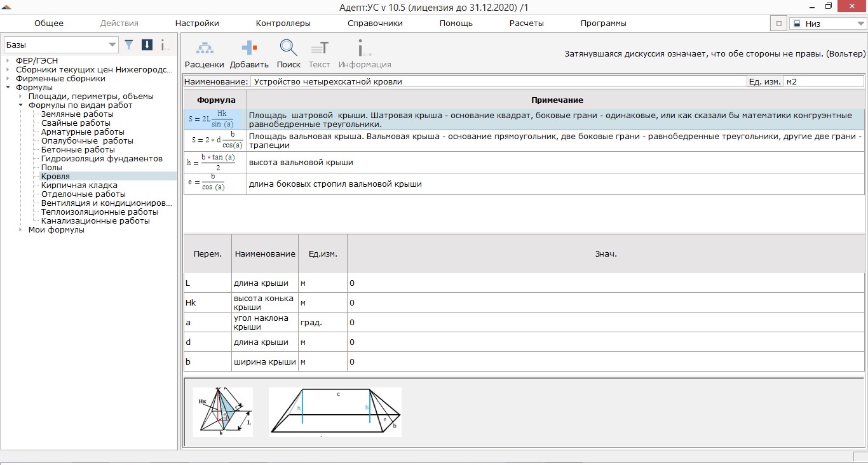Select Гидроизоляция фундаментов in tree
Screen dimensions: 868x465
click(x=102, y=159)
